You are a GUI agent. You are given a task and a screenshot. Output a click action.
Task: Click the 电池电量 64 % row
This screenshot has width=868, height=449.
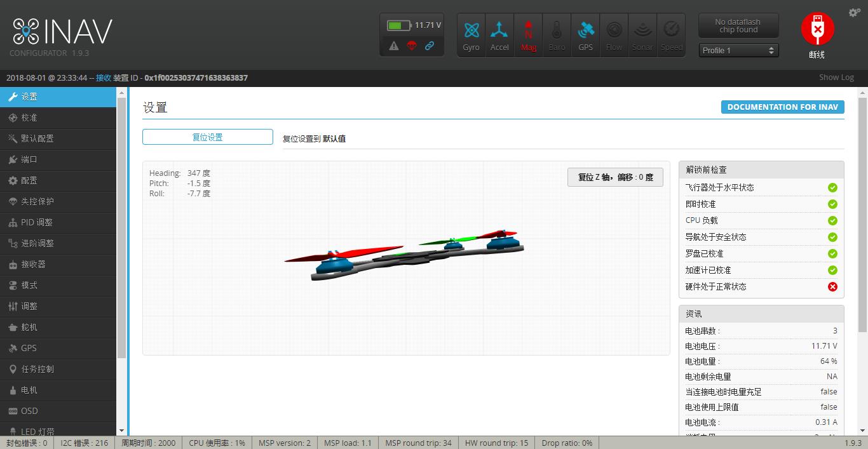[x=761, y=361]
